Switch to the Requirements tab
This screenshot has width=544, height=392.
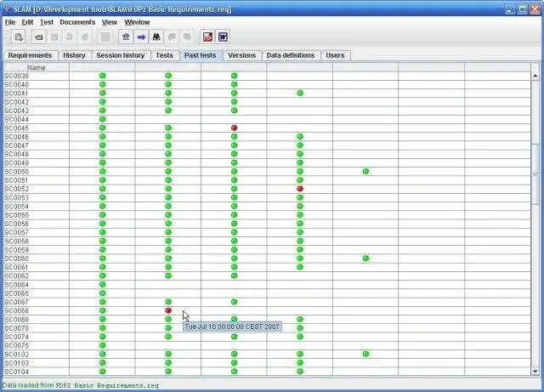tap(30, 55)
